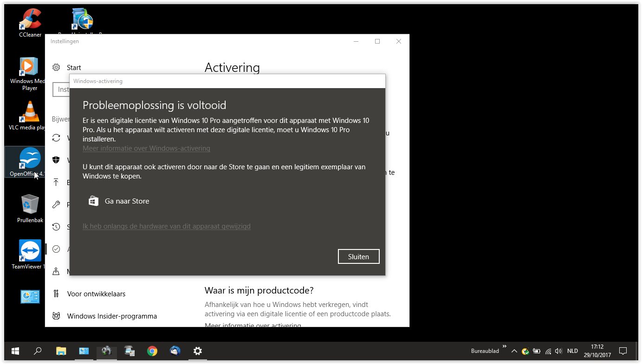Open the camera app on the taskbar
Viewport: 642px width, 364px height.
(x=106, y=351)
